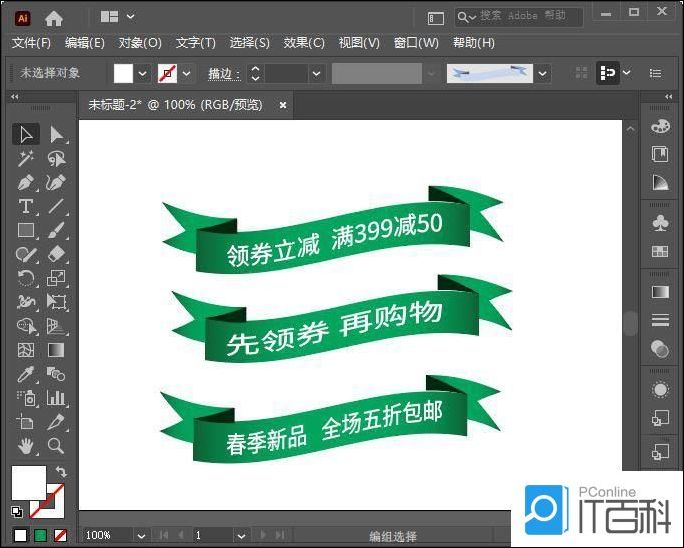Close the 未标题-2 document tab

pos(283,104)
